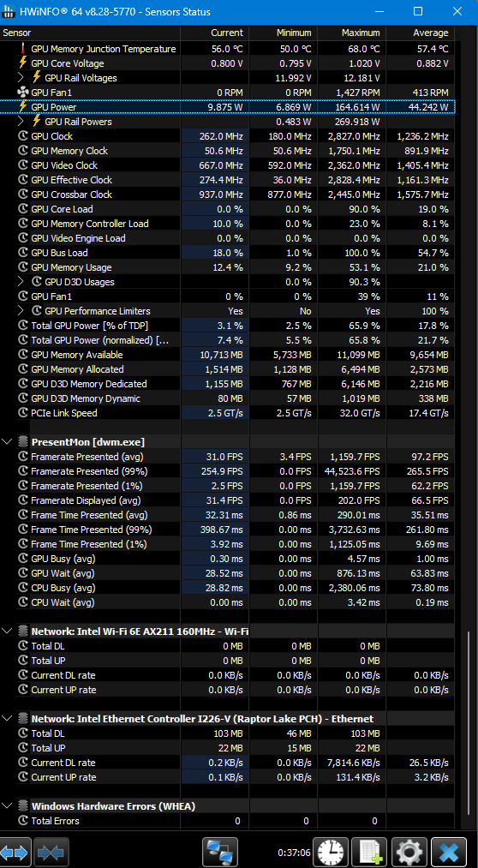Expand GPU D3D Usages row
Screen dimensions: 478x868
click(x=21, y=282)
